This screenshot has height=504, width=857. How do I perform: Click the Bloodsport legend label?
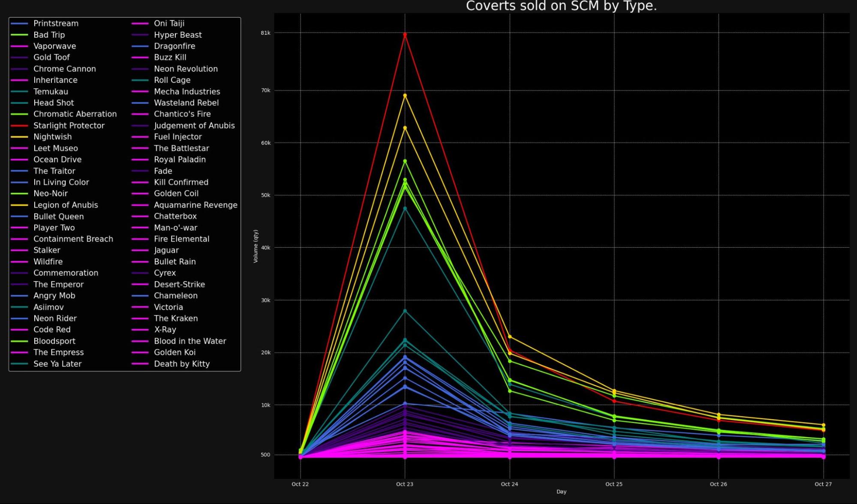point(54,341)
